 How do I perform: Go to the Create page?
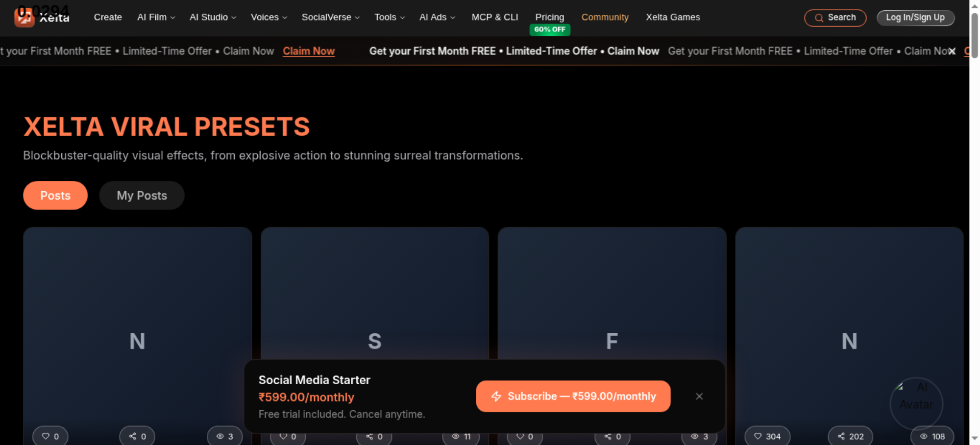coord(108,17)
